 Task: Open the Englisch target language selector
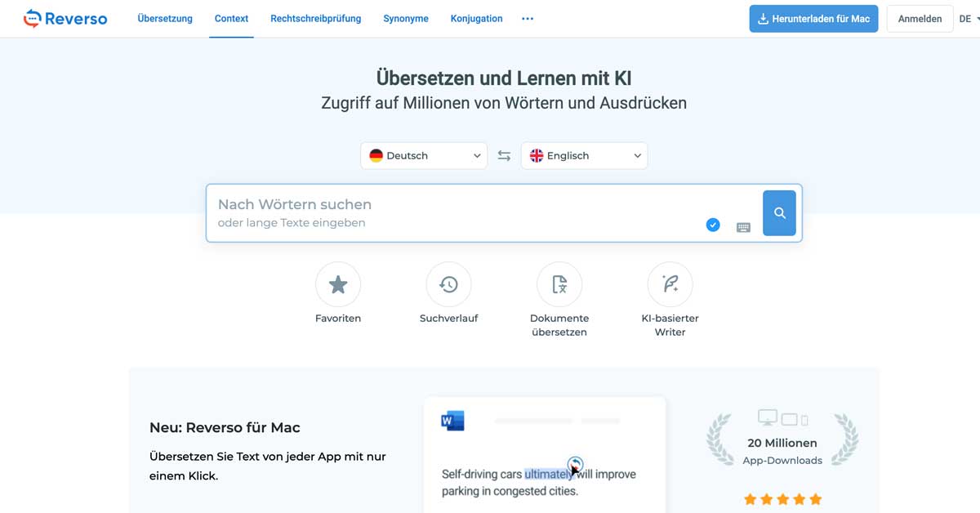click(x=584, y=155)
